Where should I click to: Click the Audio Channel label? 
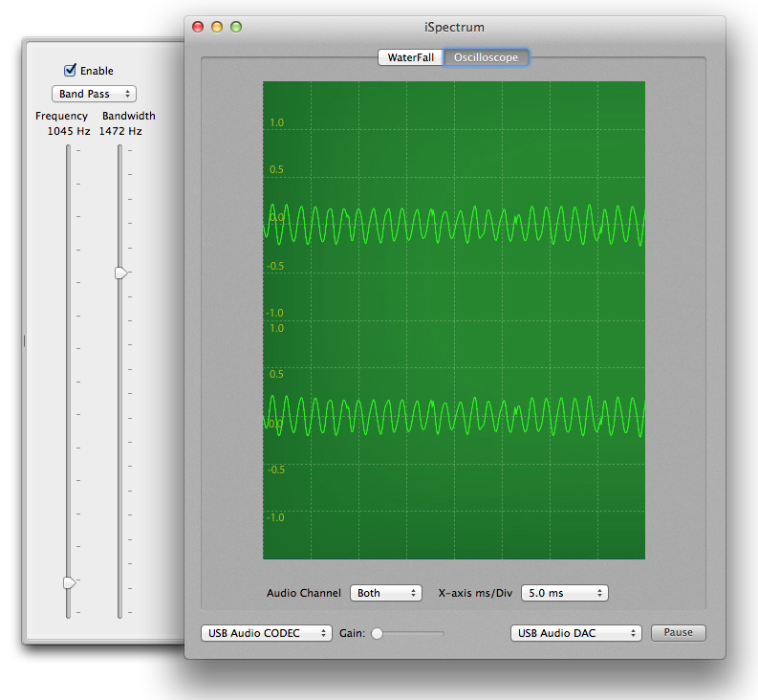[x=304, y=593]
